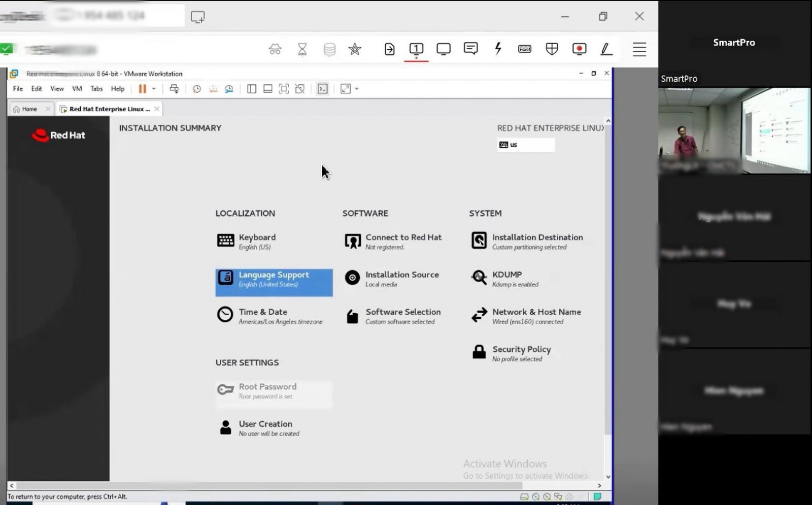Click remote session record icon
The width and height of the screenshot is (812, 505).
point(579,49)
